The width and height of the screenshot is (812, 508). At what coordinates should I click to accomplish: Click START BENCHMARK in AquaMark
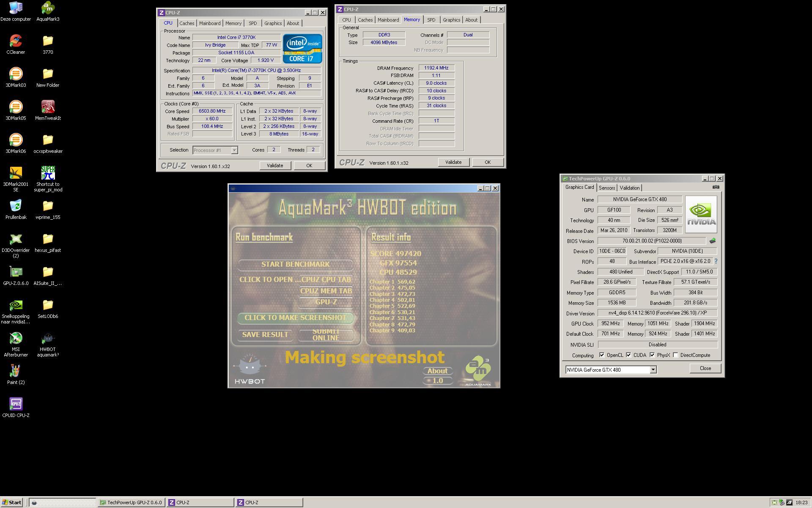click(295, 265)
